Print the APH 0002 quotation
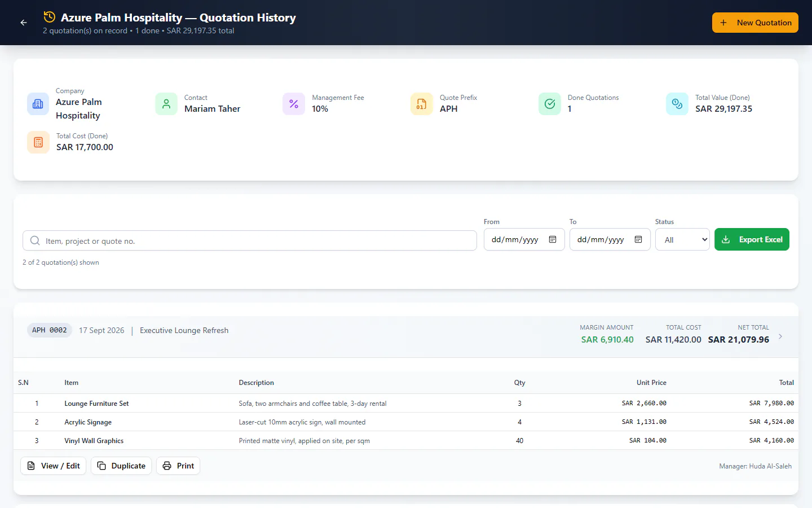The width and height of the screenshot is (812, 508). (x=178, y=466)
